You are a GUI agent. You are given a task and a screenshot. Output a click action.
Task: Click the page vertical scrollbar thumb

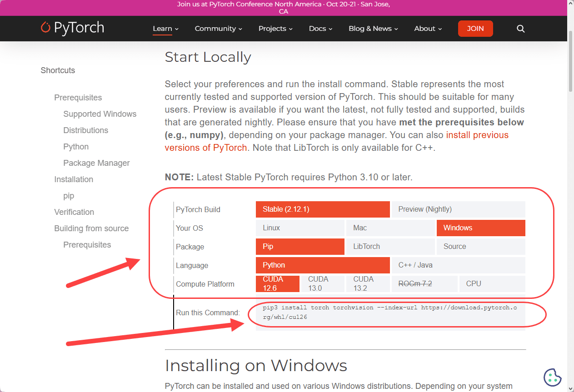click(571, 62)
